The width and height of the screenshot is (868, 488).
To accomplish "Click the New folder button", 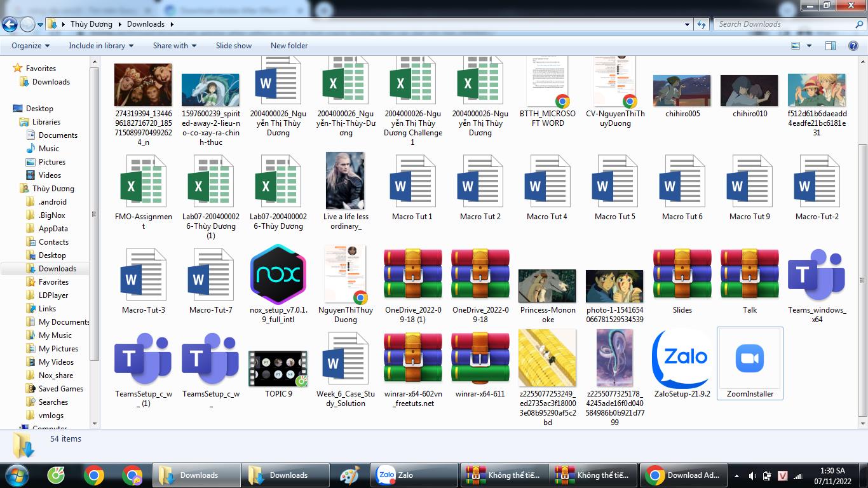I will pyautogui.click(x=288, y=46).
